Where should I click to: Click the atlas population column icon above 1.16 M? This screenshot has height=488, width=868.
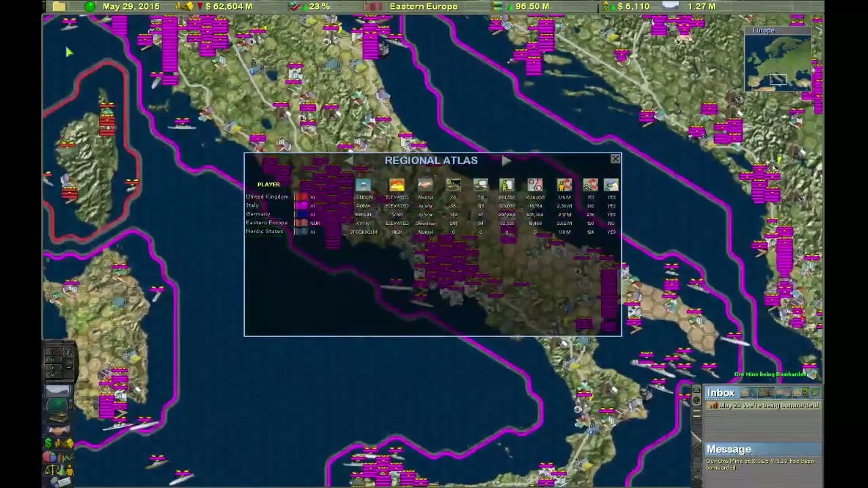[x=564, y=185]
